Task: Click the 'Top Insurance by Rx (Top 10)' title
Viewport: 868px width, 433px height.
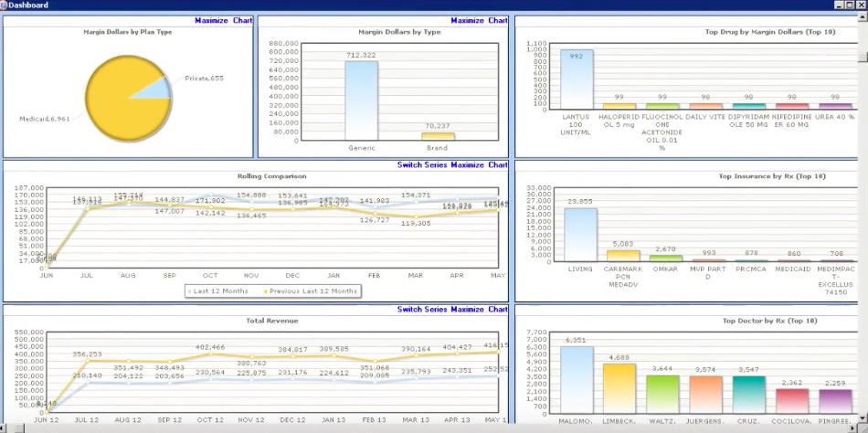Action: 772,176
